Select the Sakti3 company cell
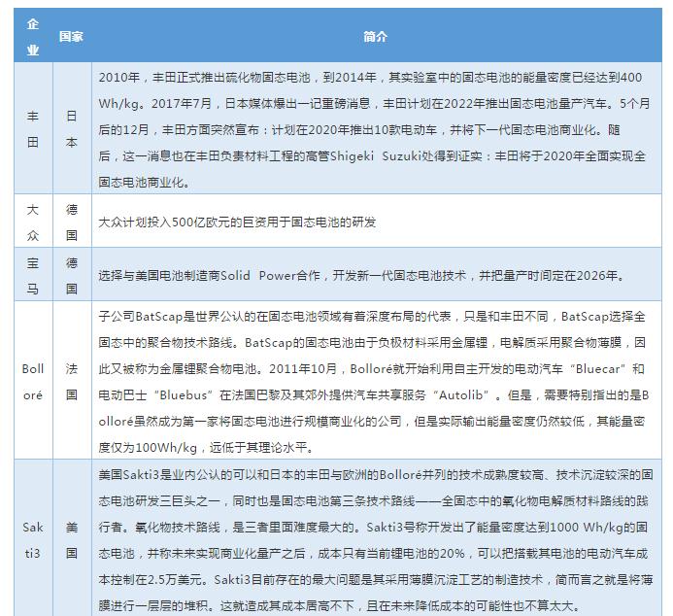This screenshot has height=616, width=673. [x=33, y=538]
